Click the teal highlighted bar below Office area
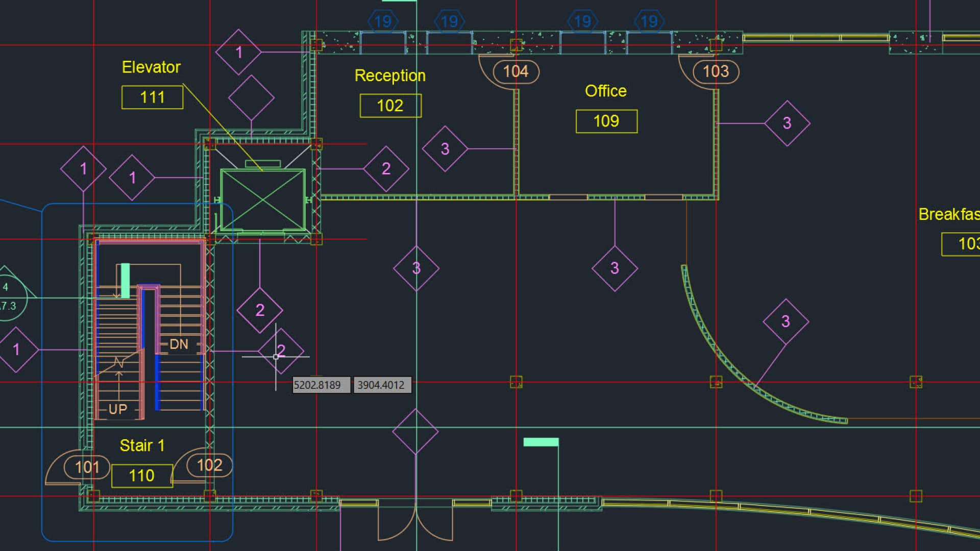 540,443
